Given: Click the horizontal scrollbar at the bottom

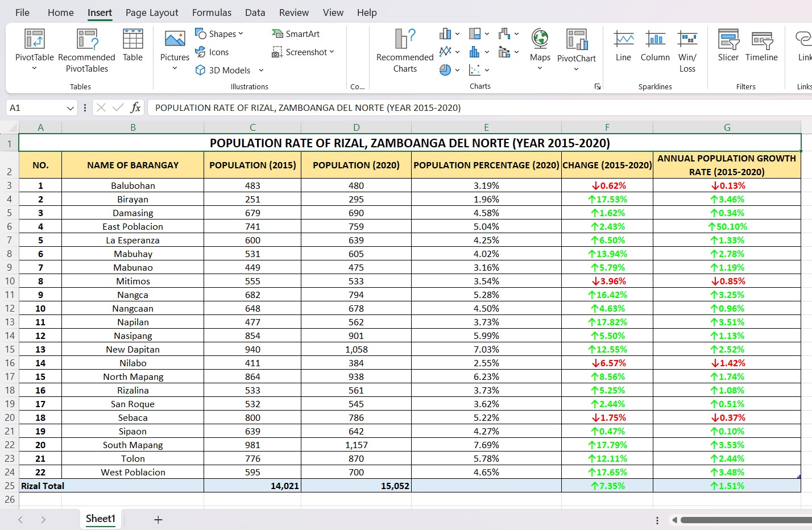Looking at the screenshot, I should (745, 520).
